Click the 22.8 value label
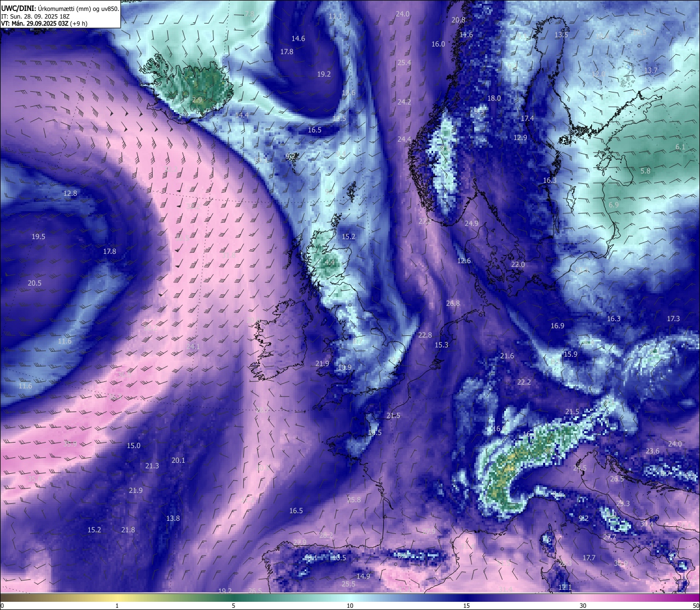Screen dimensions: 700x610 [425, 335]
